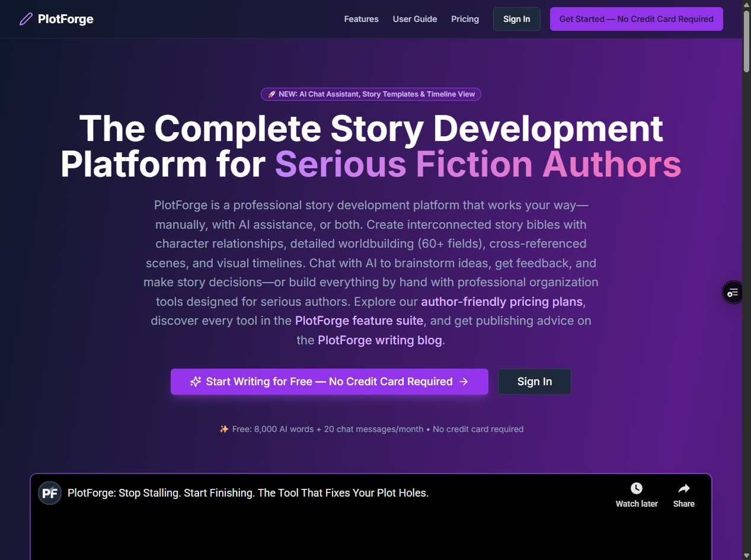Click the video title about fixing plot holes
Viewport: 751px width, 560px height.
247,492
